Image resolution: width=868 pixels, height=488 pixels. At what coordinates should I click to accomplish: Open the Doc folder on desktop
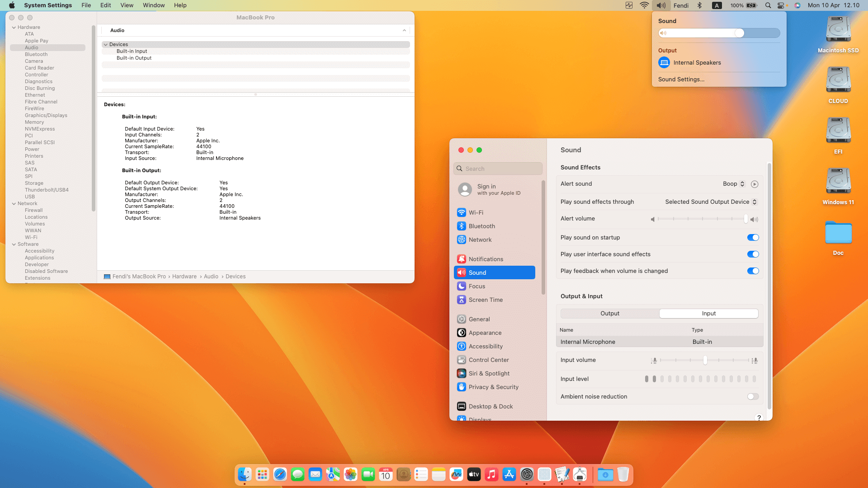click(x=838, y=238)
